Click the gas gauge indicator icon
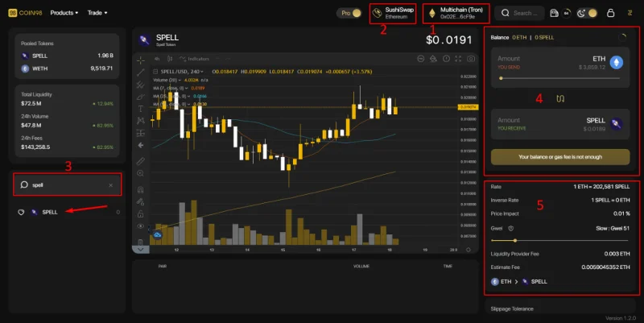The height and width of the screenshot is (323, 644). [567, 13]
